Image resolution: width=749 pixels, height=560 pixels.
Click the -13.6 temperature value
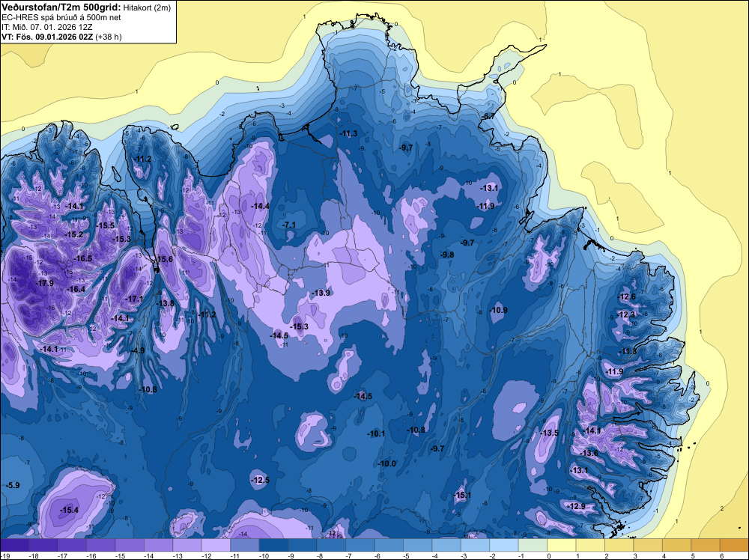coord(589,453)
